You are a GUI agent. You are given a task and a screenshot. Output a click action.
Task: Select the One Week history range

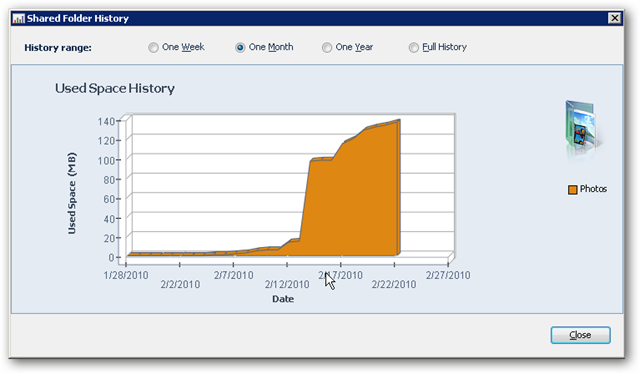pyautogui.click(x=176, y=47)
